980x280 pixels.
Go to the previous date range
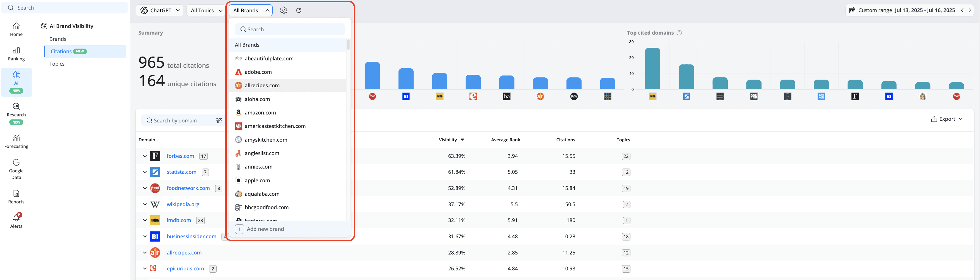click(962, 10)
